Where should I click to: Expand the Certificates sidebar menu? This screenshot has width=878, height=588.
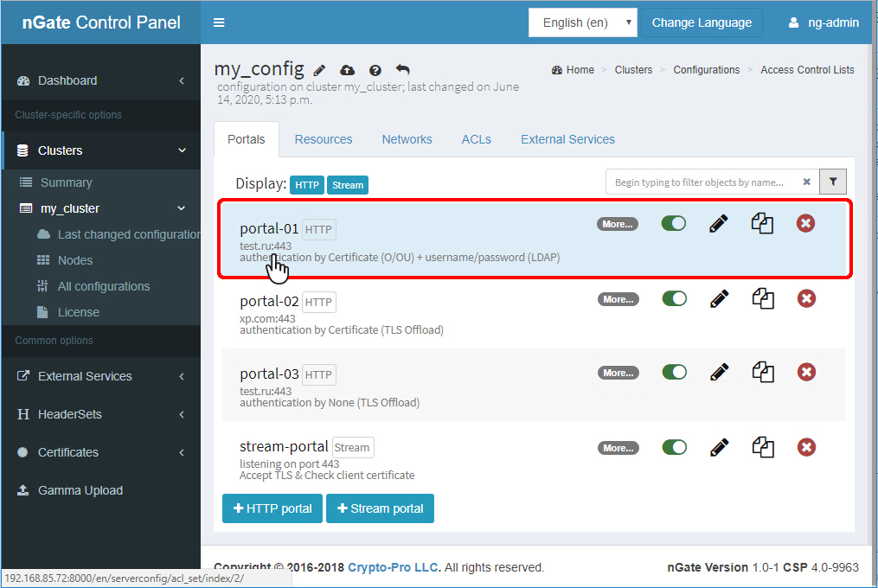click(100, 452)
